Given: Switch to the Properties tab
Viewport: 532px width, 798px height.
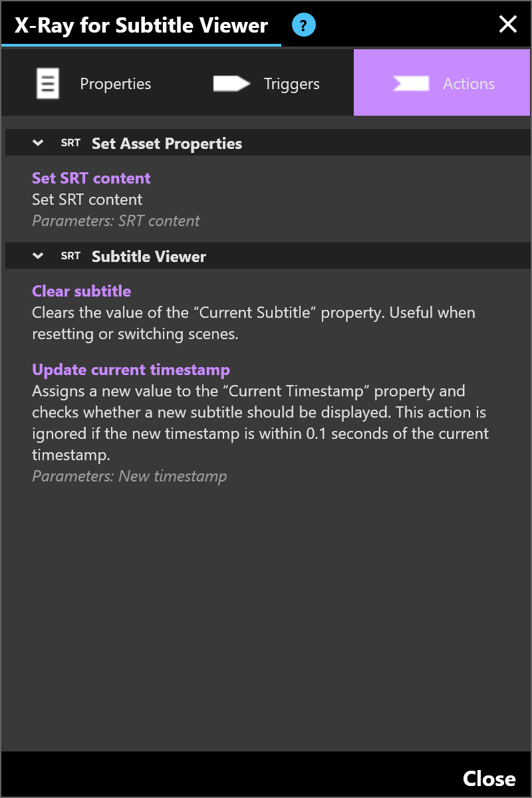Looking at the screenshot, I should (92, 84).
